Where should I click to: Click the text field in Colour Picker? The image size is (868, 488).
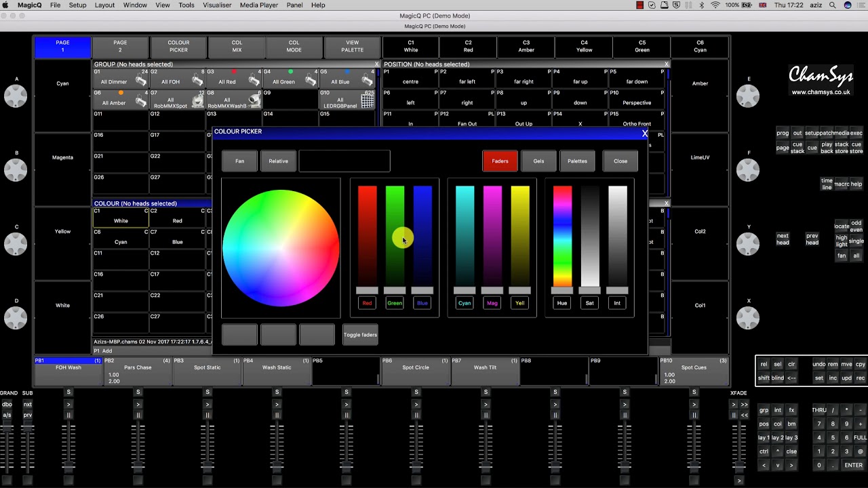pyautogui.click(x=344, y=161)
